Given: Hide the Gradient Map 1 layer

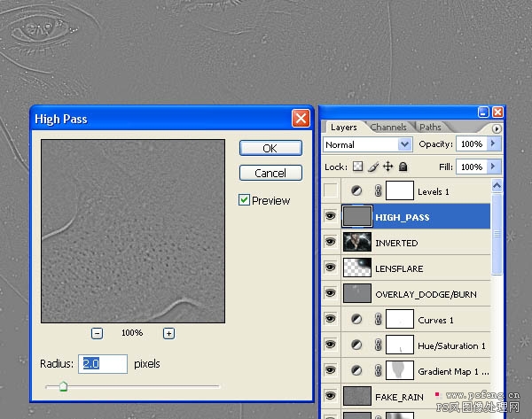Looking at the screenshot, I should [x=331, y=370].
